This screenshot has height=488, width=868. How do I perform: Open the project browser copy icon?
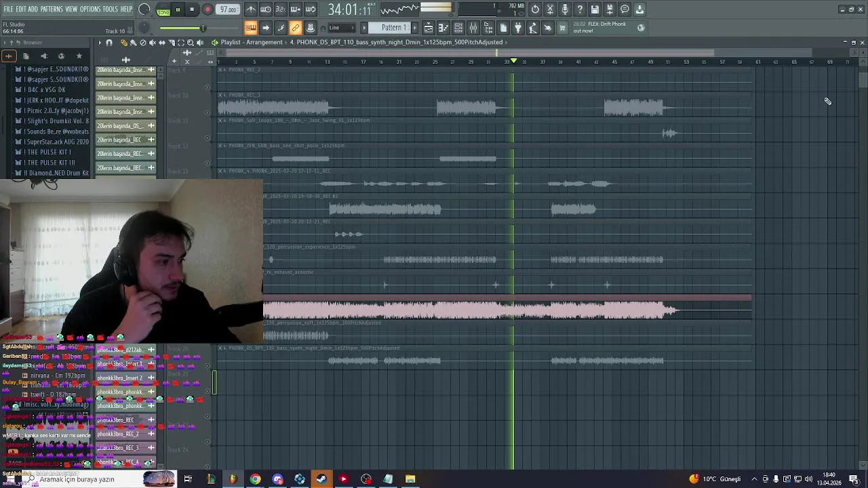[x=503, y=28]
